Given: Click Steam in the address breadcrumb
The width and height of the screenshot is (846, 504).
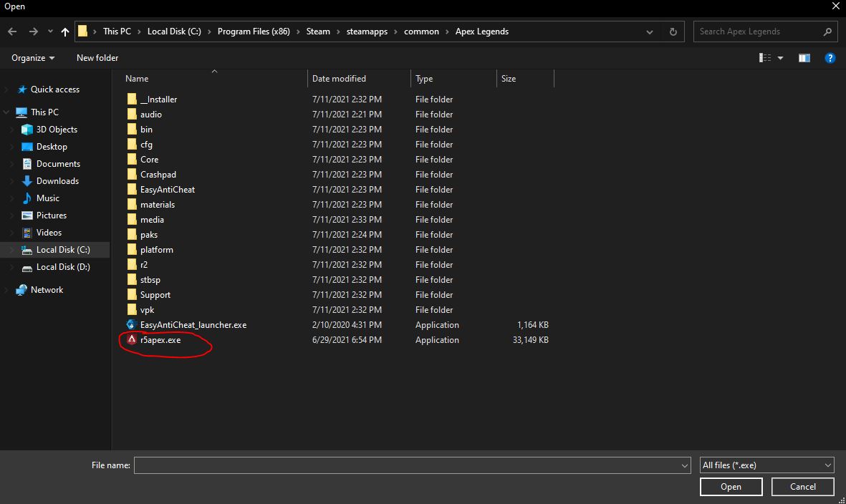Looking at the screenshot, I should 318,31.
